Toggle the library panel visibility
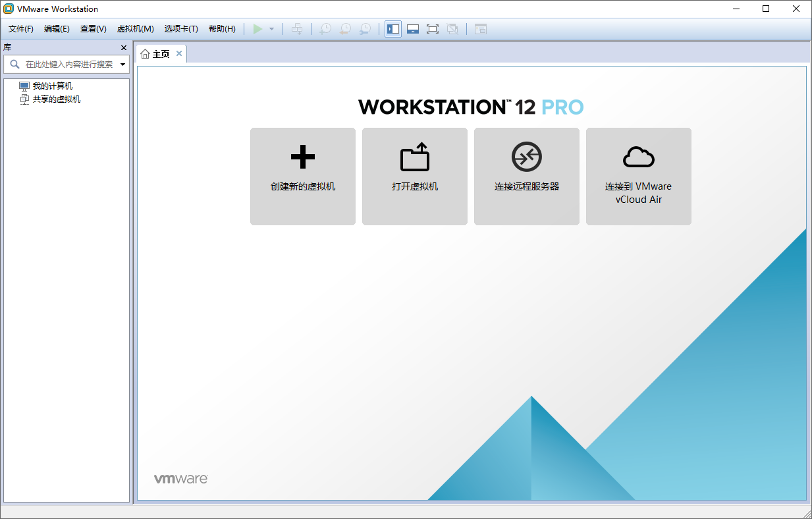This screenshot has width=812, height=519. (393, 28)
